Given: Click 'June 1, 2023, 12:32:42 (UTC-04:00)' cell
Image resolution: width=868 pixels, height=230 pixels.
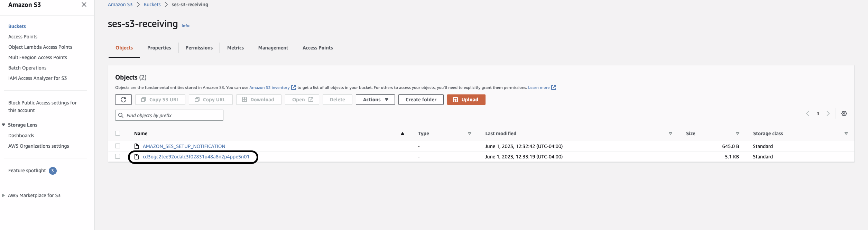Looking at the screenshot, I should [524, 146].
